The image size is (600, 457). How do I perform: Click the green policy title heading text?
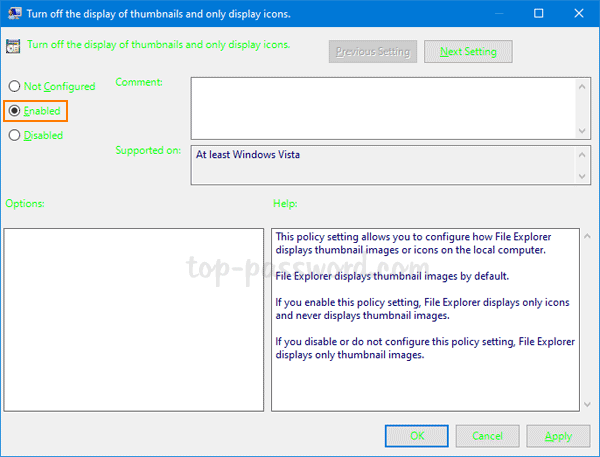pyautogui.click(x=159, y=45)
